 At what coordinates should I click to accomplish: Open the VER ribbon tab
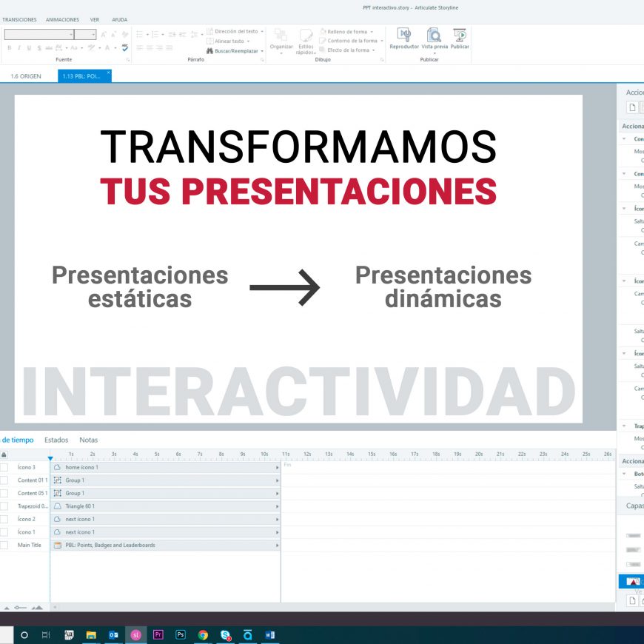(95, 20)
